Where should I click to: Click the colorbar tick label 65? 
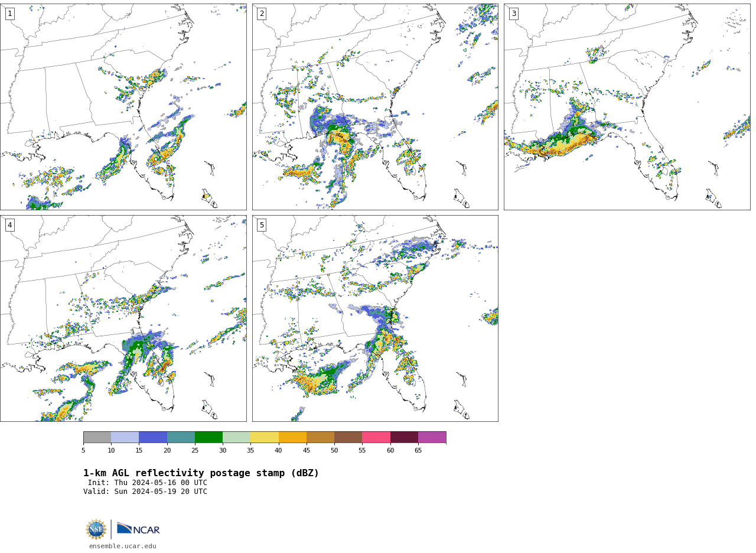tap(418, 451)
